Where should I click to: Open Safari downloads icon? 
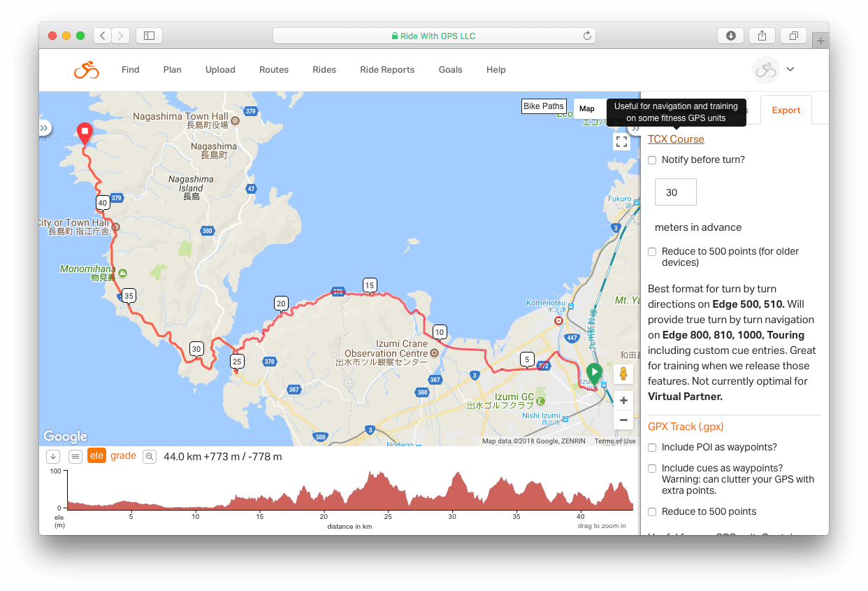(x=730, y=36)
